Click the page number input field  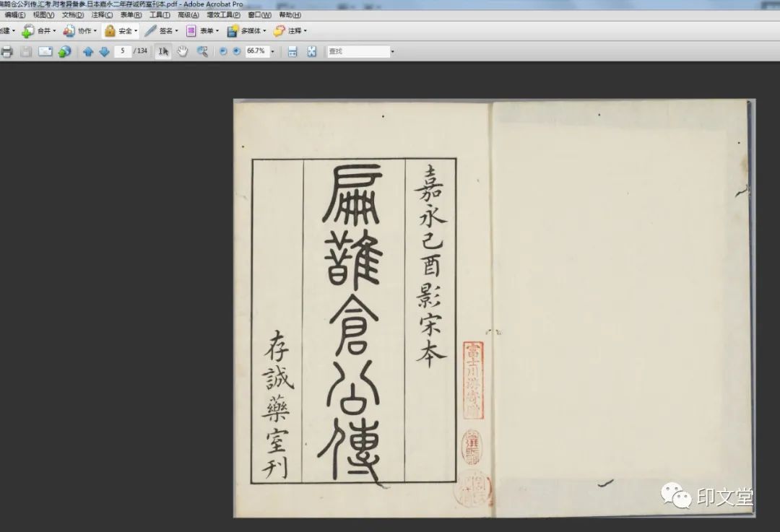tap(123, 51)
